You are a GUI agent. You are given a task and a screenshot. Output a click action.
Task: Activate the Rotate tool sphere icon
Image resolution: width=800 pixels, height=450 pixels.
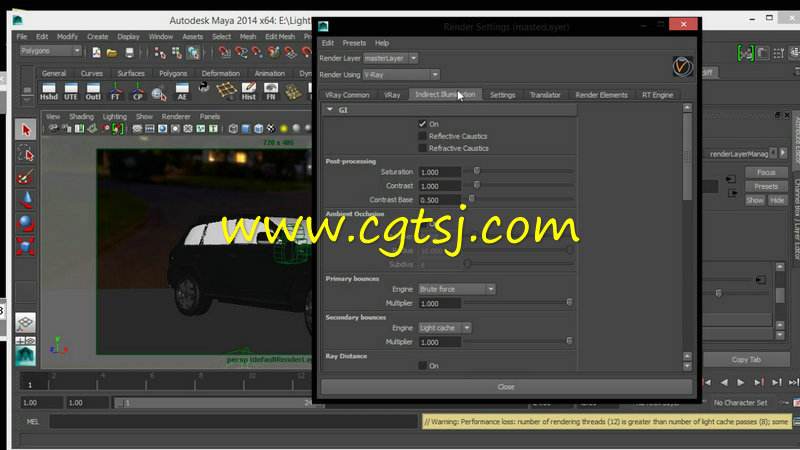[x=26, y=223]
